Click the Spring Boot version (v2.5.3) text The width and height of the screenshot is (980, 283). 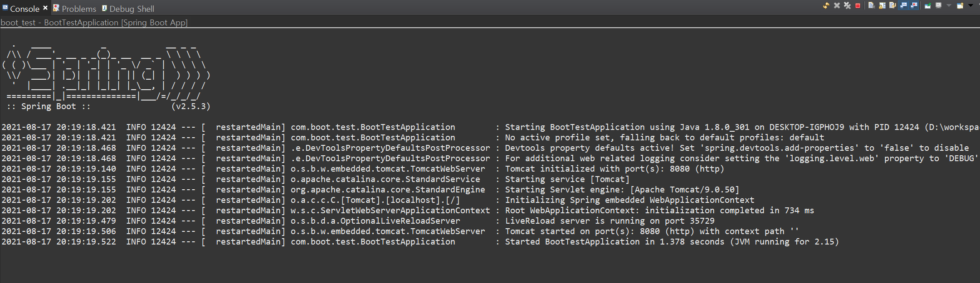pyautogui.click(x=190, y=106)
